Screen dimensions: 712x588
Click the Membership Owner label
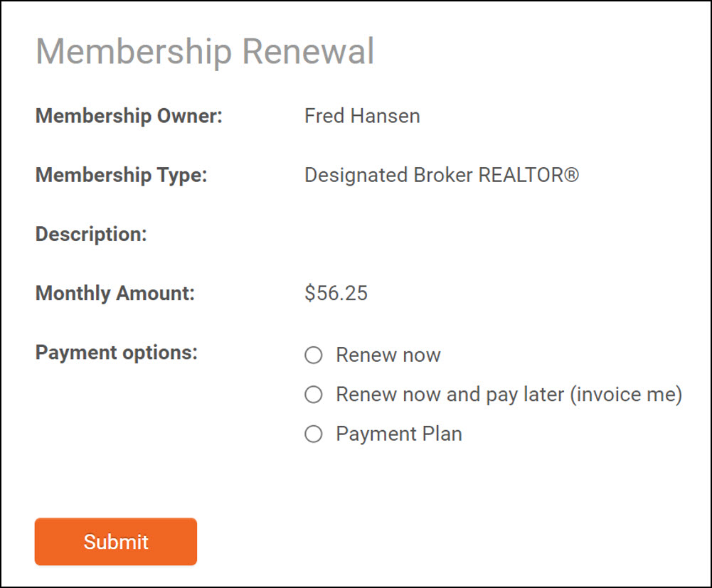(129, 116)
